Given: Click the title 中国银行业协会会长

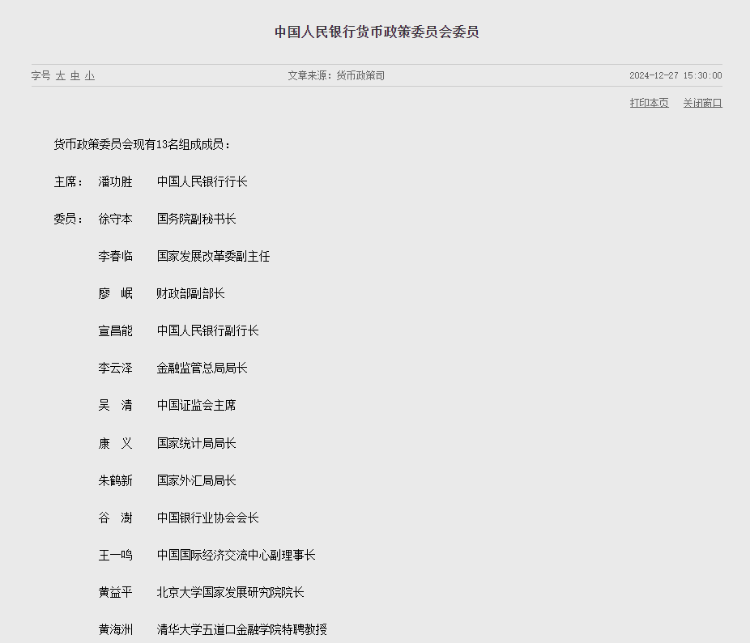Looking at the screenshot, I should 208,518.
